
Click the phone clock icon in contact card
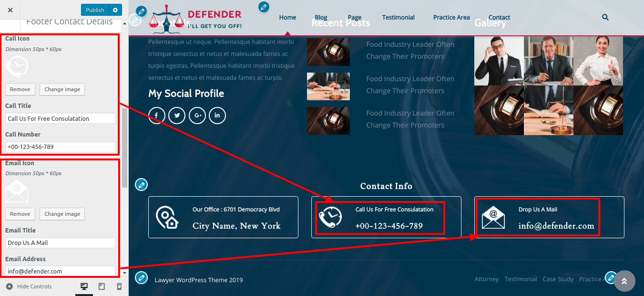[330, 217]
